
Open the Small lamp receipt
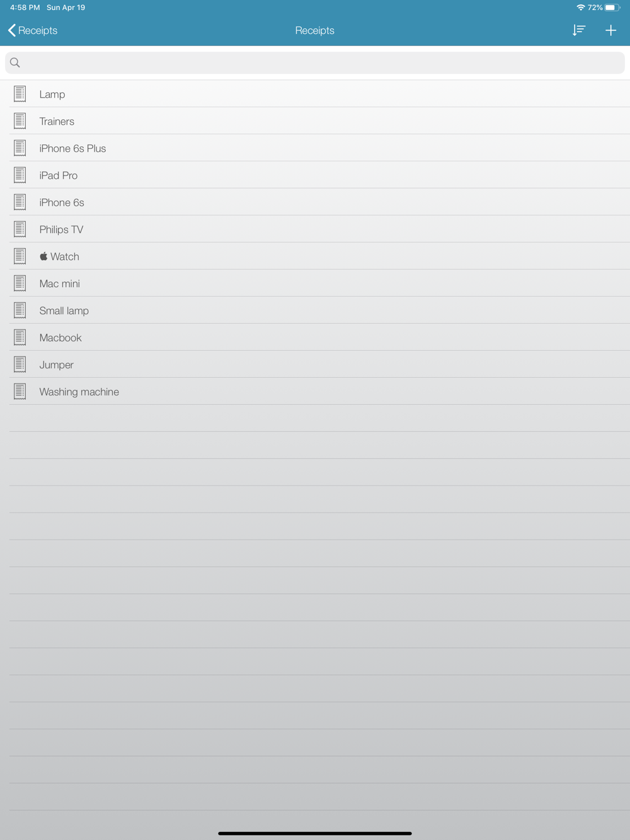tap(319, 310)
